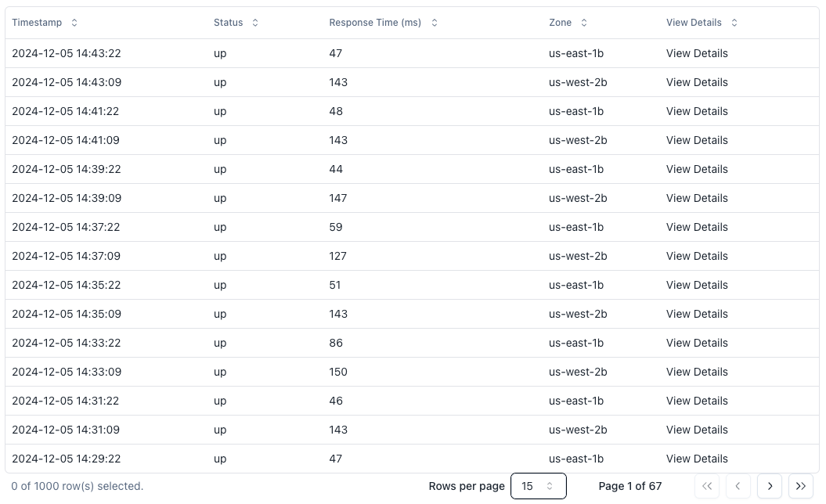The width and height of the screenshot is (826, 504).
Task: Go to the next page arrow
Action: click(x=770, y=486)
